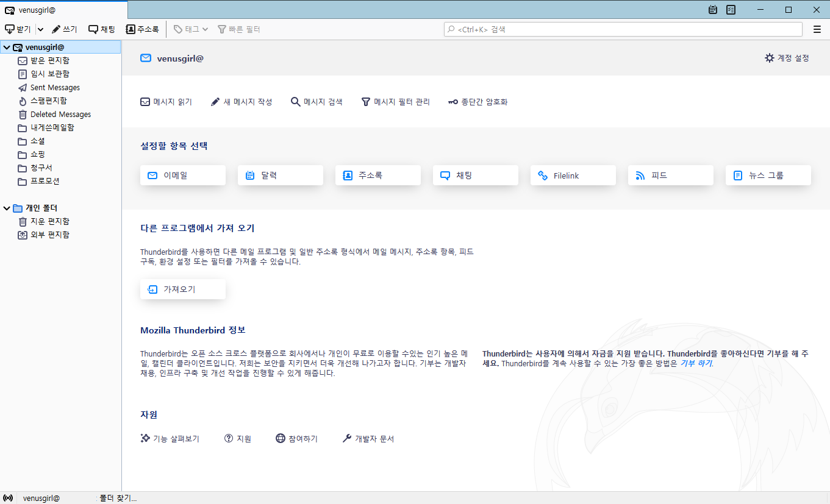This screenshot has height=504, width=830.
Task: Click the 폴더 찾기... status bar text
Action: pyautogui.click(x=118, y=498)
